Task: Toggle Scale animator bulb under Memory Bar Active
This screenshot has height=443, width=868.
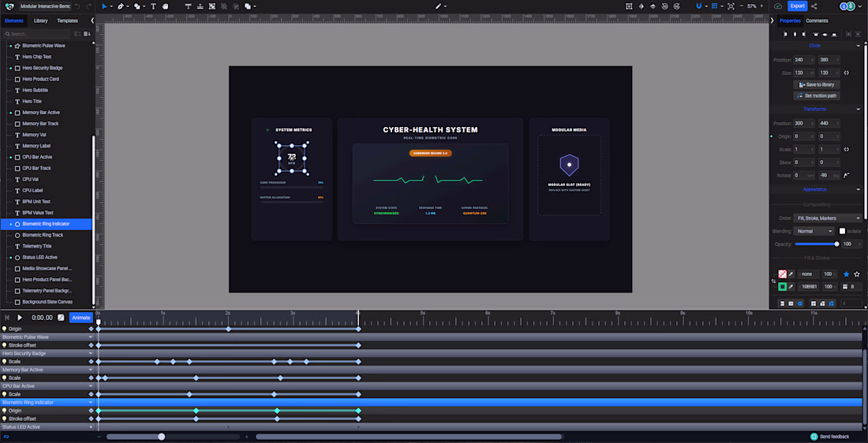Action: click(5, 378)
